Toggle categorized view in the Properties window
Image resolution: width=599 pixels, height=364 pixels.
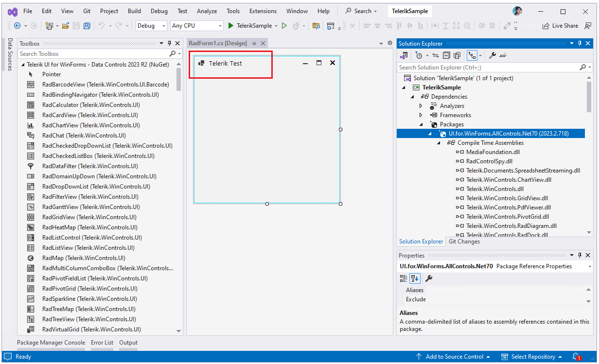403,278
